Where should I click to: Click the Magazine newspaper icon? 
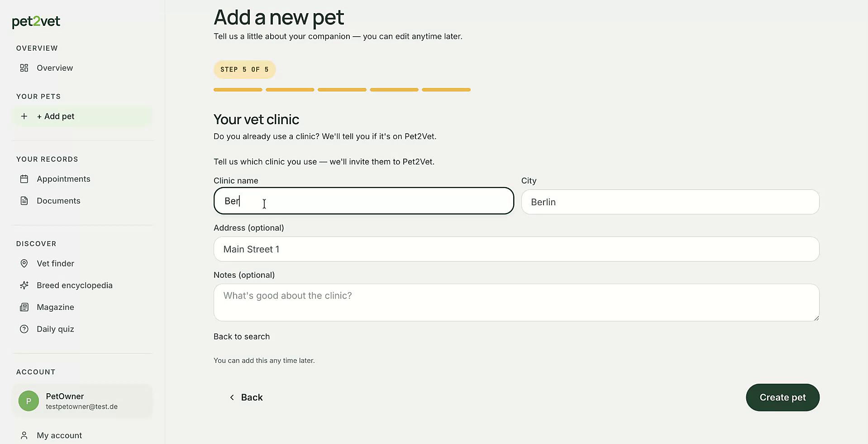[x=24, y=307]
